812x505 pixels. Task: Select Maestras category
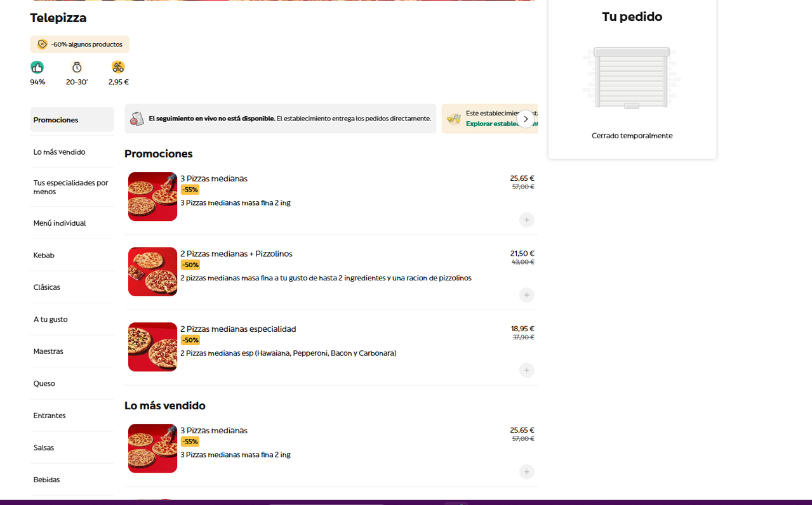tap(72, 351)
